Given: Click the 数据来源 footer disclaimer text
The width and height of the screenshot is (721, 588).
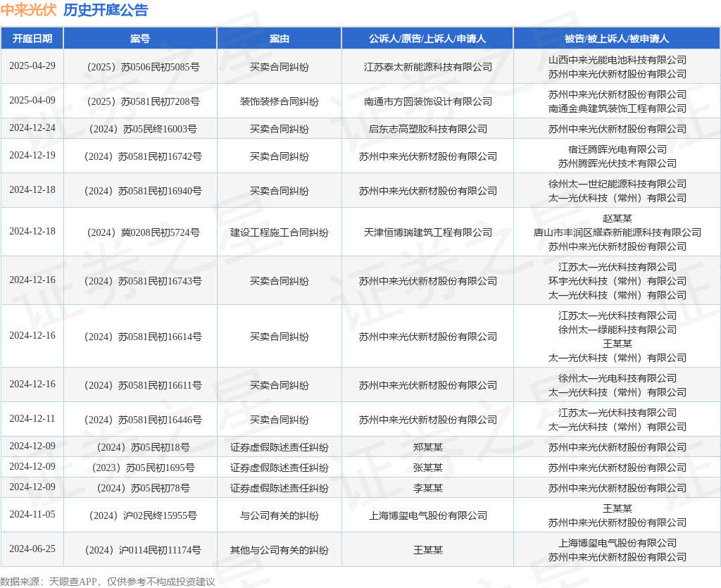Looking at the screenshot, I should tap(108, 582).
